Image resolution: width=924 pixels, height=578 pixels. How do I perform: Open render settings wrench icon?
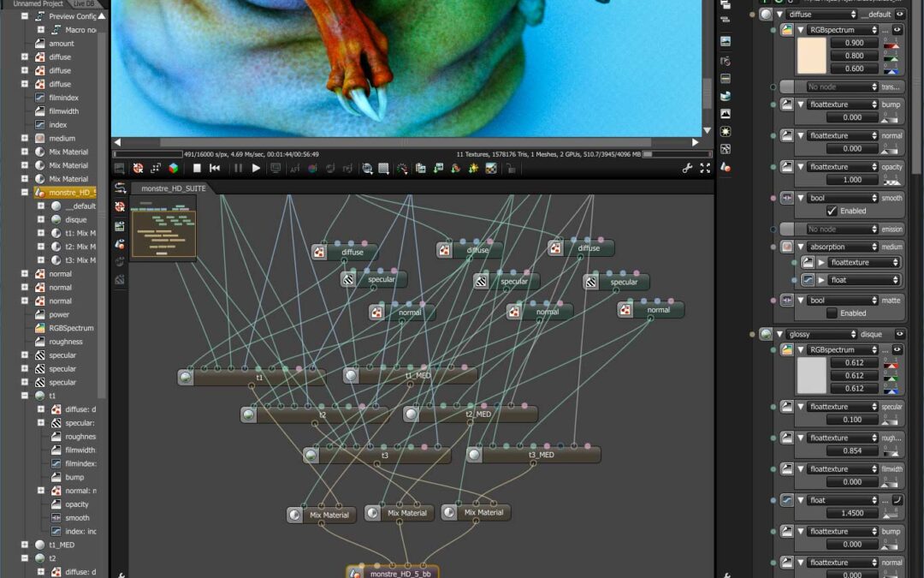(687, 169)
